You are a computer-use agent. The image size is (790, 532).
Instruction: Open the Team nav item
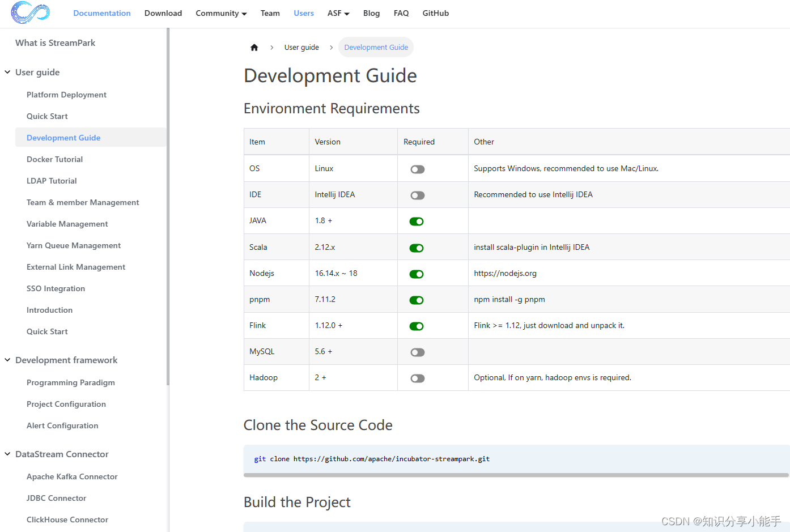[x=270, y=13]
